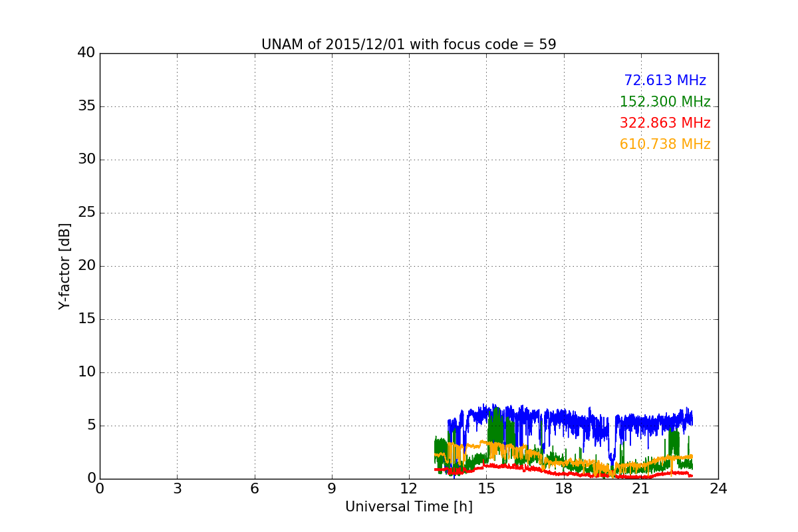Click the x-axis tick label 21
798x532 pixels.
point(641,489)
